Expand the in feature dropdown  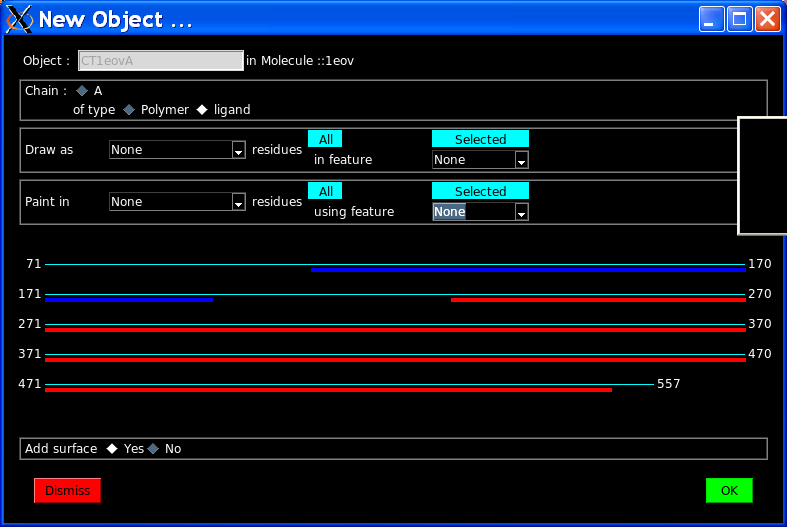[521, 160]
